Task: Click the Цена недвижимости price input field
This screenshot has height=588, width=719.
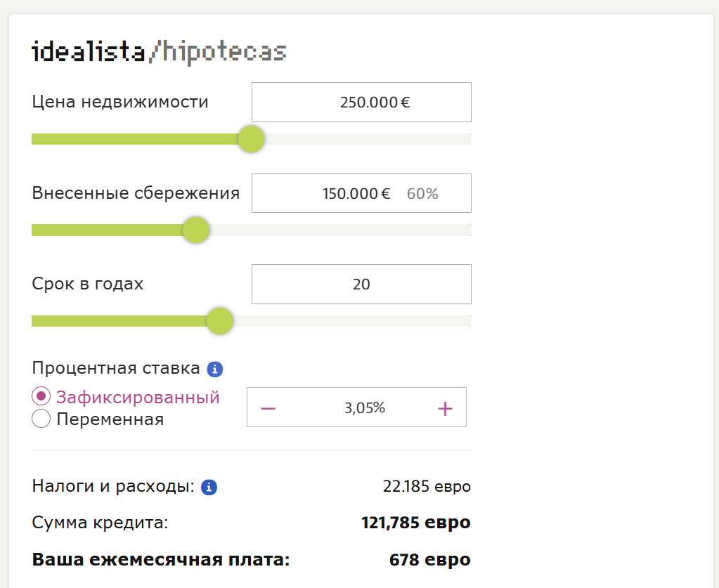Action: click(361, 103)
